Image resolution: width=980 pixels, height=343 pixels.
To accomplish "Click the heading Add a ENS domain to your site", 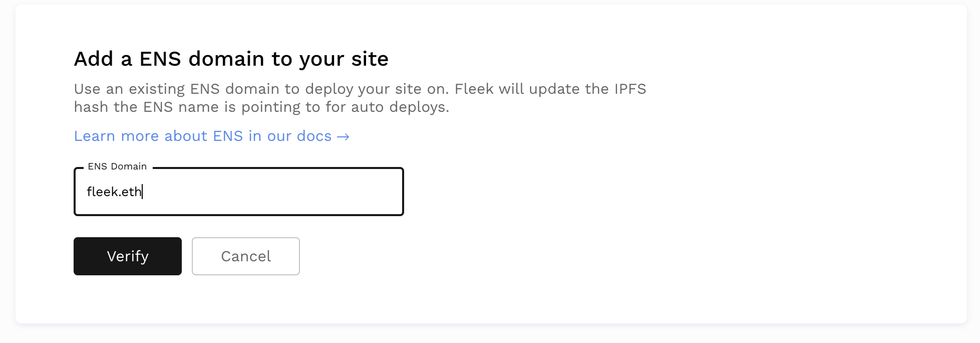I will click(231, 59).
